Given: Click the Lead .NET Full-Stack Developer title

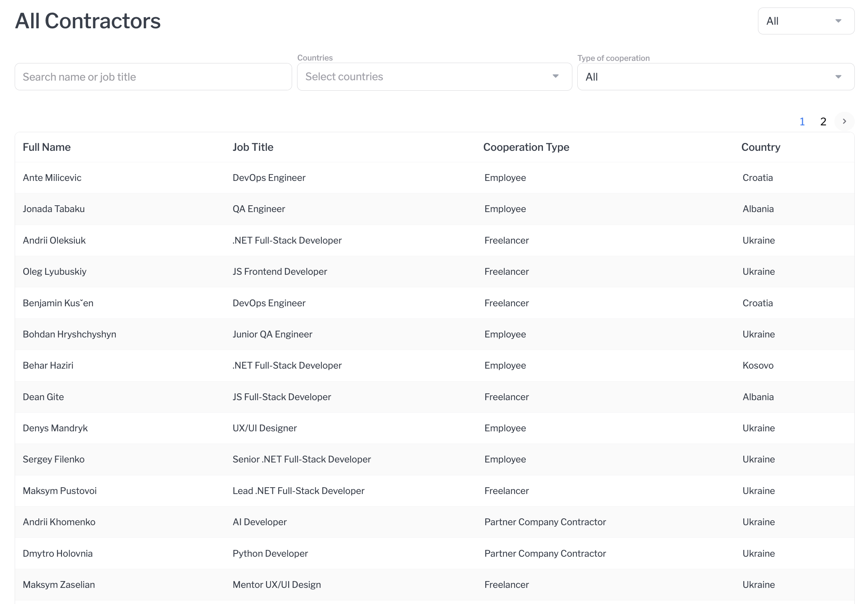Looking at the screenshot, I should [x=298, y=490].
